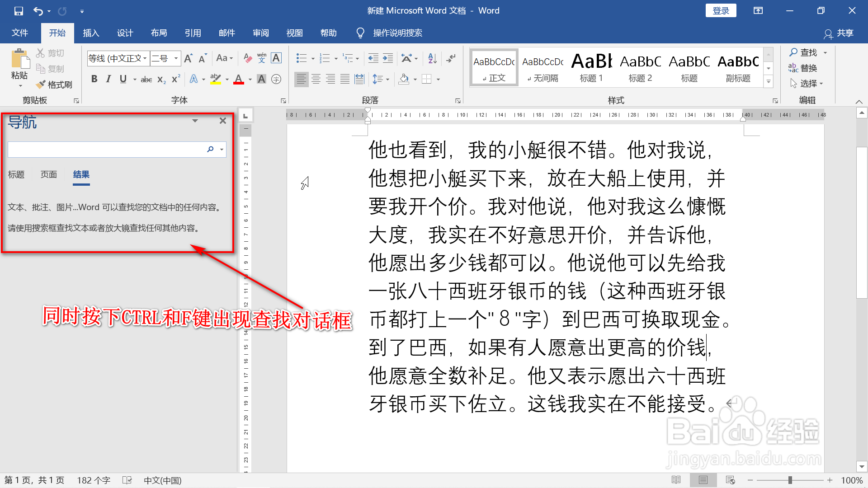This screenshot has height=488, width=868.
Task: Click the Sort icon in paragraph group
Action: [431, 58]
